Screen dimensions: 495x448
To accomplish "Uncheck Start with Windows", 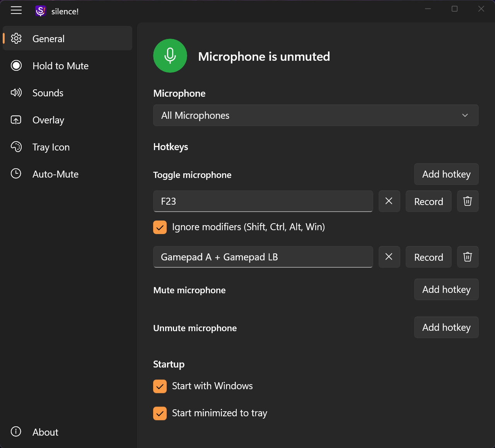I will point(160,386).
